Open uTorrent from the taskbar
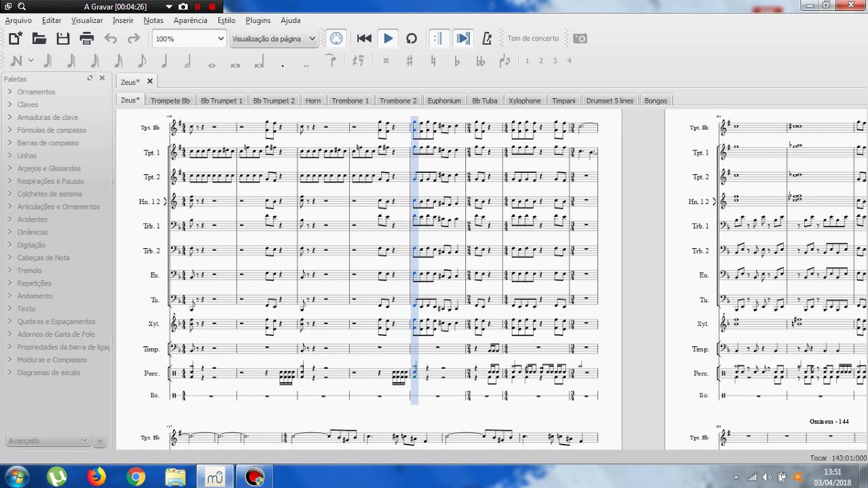 (57, 476)
